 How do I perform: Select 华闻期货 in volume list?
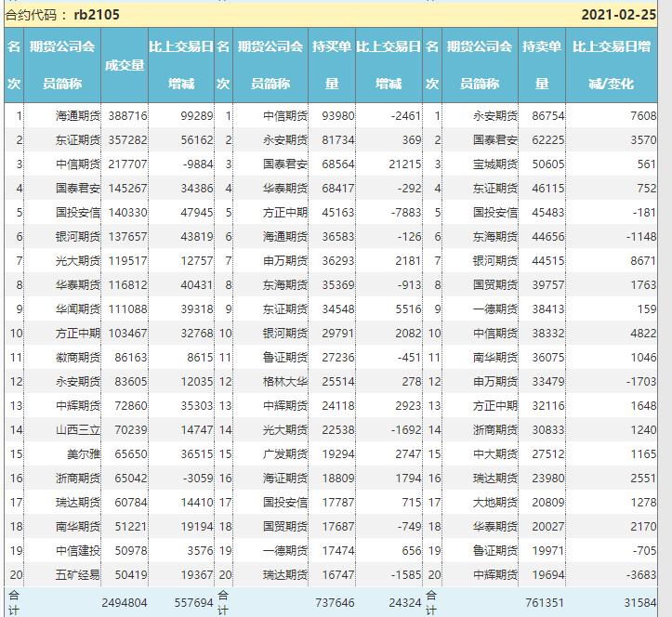pos(77,308)
